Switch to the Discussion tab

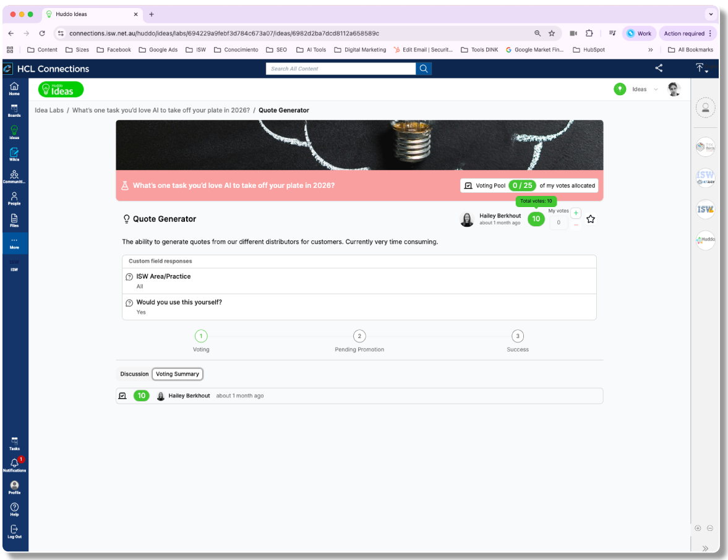[x=134, y=374]
